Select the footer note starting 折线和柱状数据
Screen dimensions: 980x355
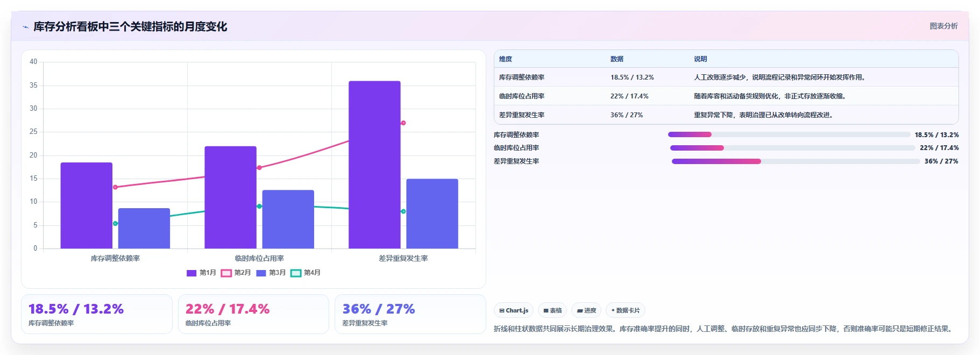click(725, 329)
